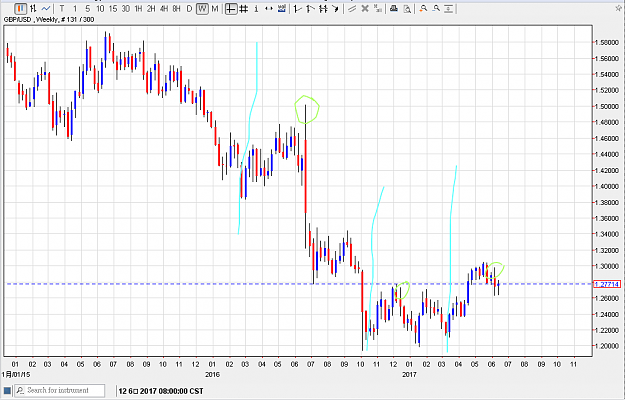
Task: Select the weekly 'W' timeframe
Action: click(x=202, y=8)
